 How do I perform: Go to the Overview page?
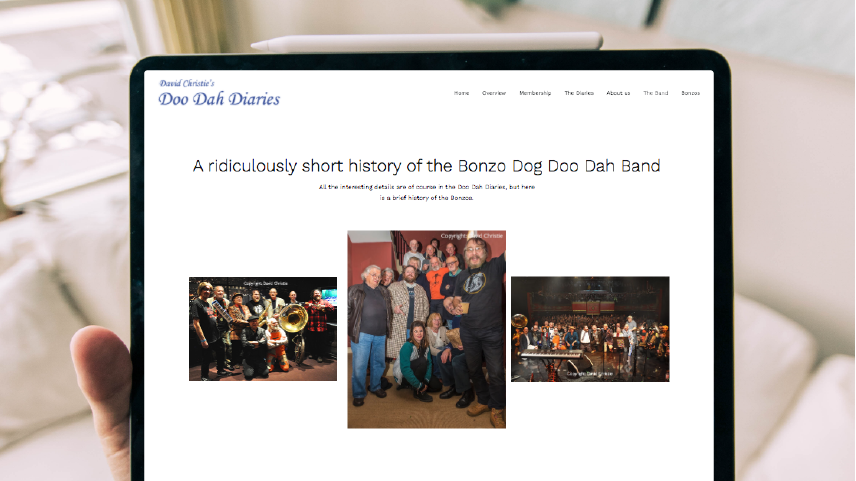click(494, 93)
